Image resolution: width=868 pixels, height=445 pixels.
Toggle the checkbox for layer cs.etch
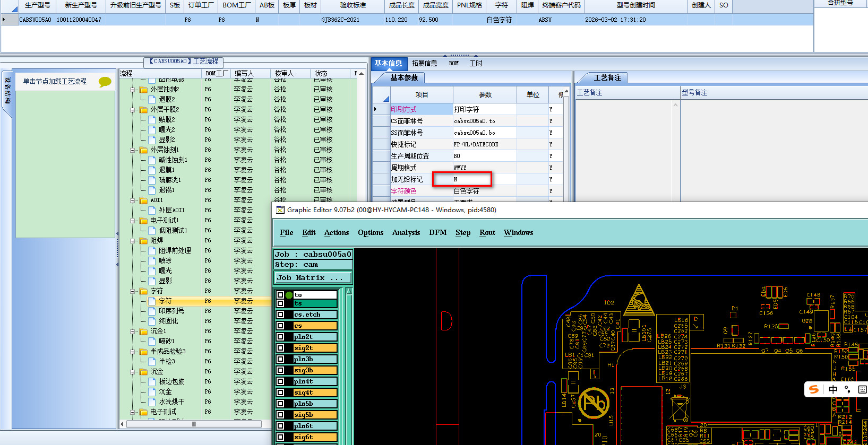coord(280,315)
